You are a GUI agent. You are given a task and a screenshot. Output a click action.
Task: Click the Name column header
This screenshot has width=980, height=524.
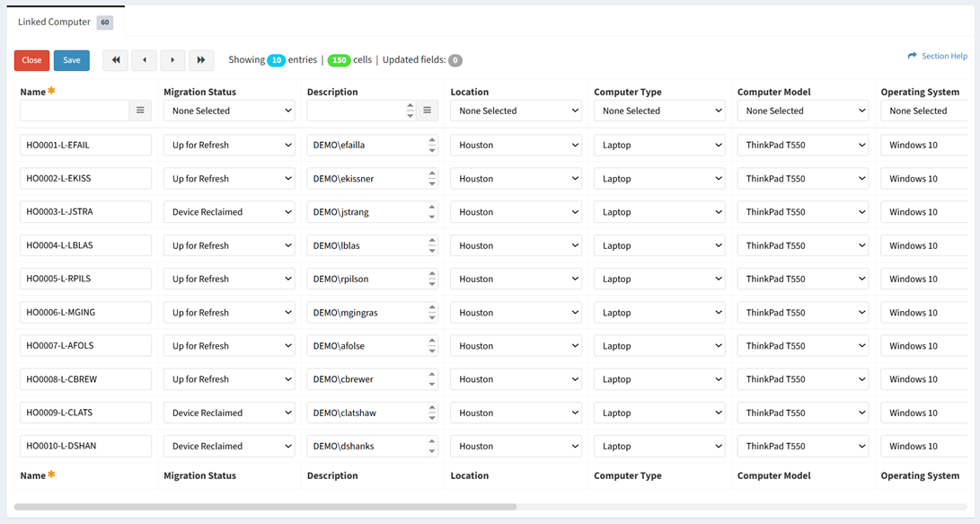pos(33,92)
